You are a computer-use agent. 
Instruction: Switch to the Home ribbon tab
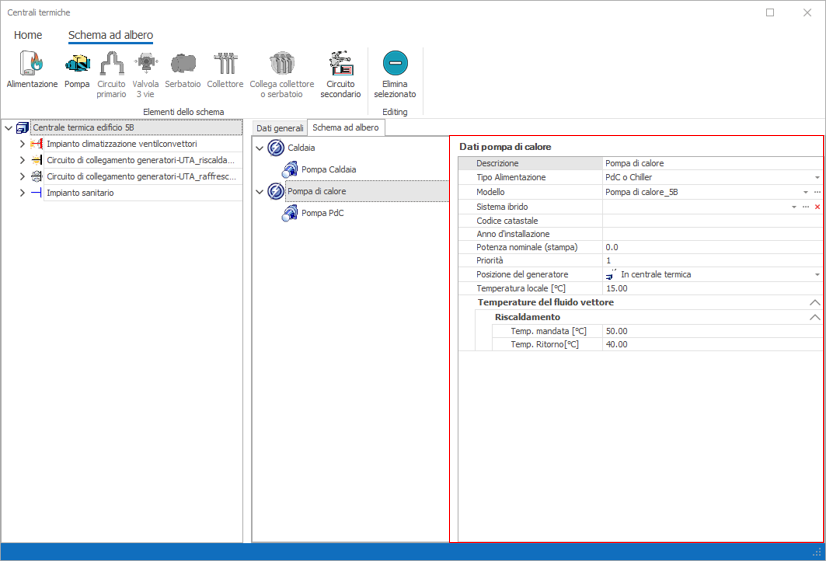pyautogui.click(x=28, y=35)
